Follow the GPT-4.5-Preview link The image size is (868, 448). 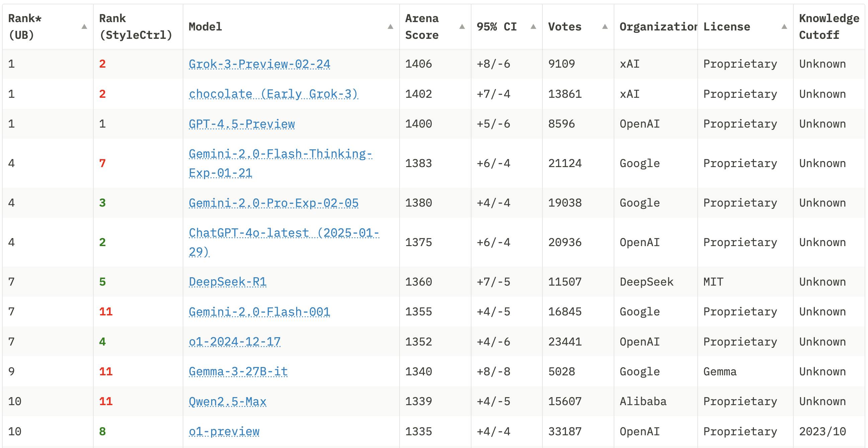[242, 124]
